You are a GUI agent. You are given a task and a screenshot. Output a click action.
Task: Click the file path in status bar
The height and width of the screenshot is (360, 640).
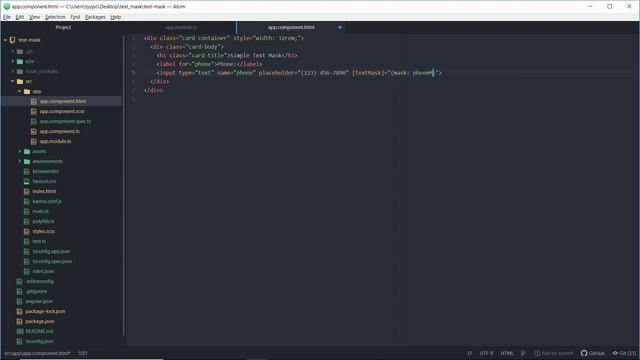click(38, 353)
